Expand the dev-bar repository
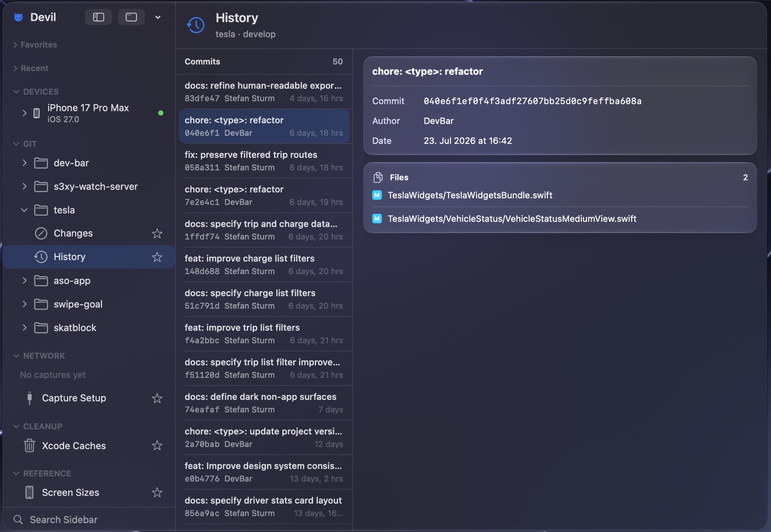Screen dimensions: 771x532 (25, 163)
